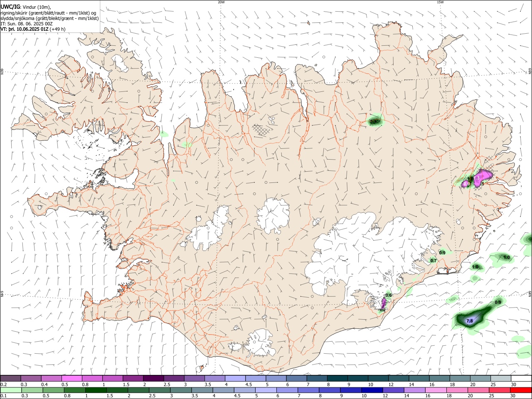Click the 7.8 precipitation value offshore
This screenshot has width=532, height=399.
pos(470,321)
